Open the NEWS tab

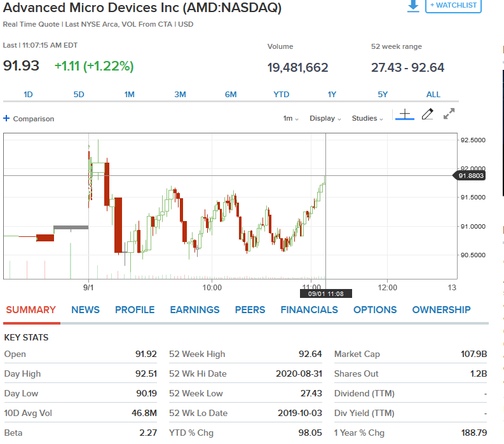coord(86,310)
